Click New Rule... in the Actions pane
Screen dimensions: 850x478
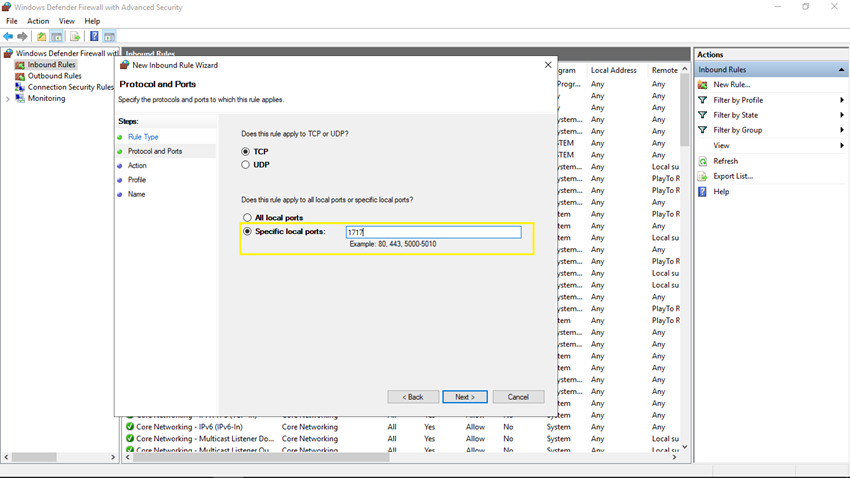[732, 85]
